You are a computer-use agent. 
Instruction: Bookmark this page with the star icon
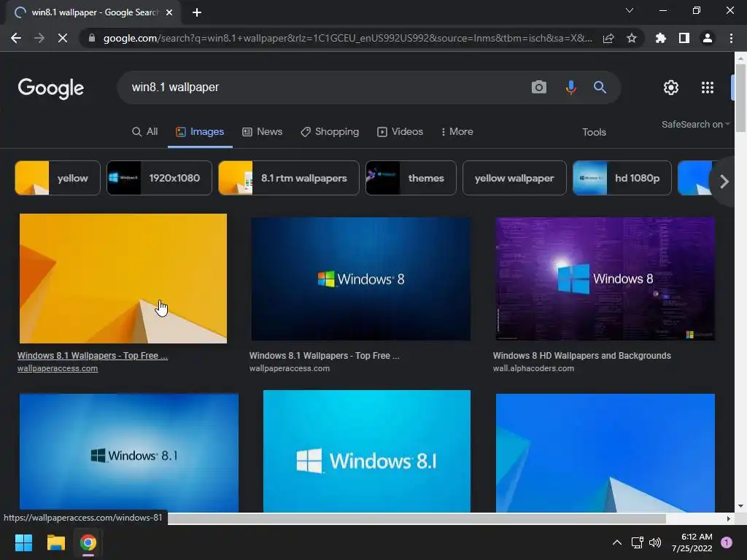coord(632,38)
